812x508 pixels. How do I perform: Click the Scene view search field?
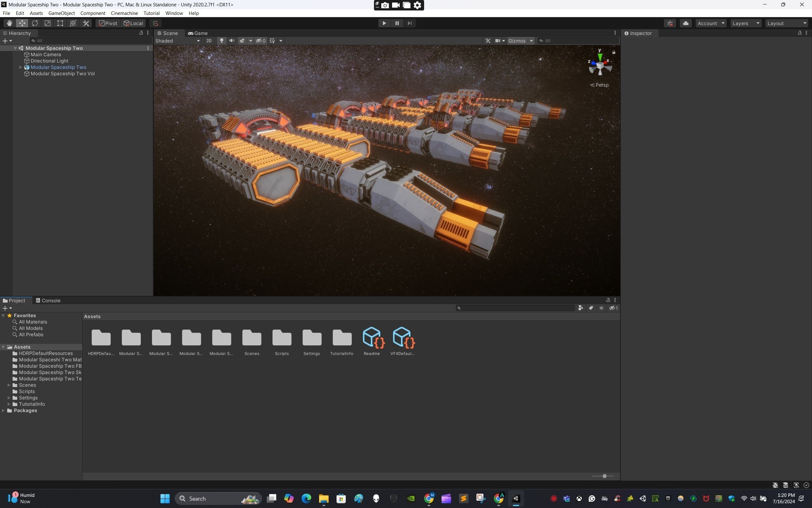[x=578, y=41]
